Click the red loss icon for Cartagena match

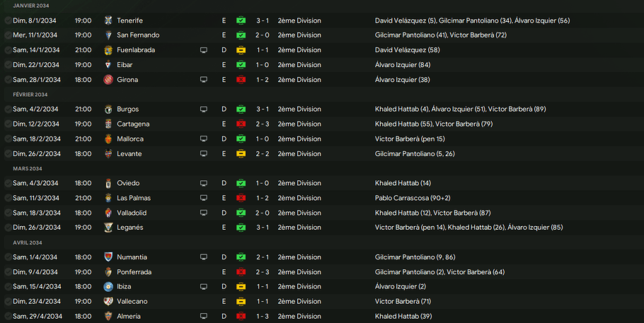coord(241,124)
